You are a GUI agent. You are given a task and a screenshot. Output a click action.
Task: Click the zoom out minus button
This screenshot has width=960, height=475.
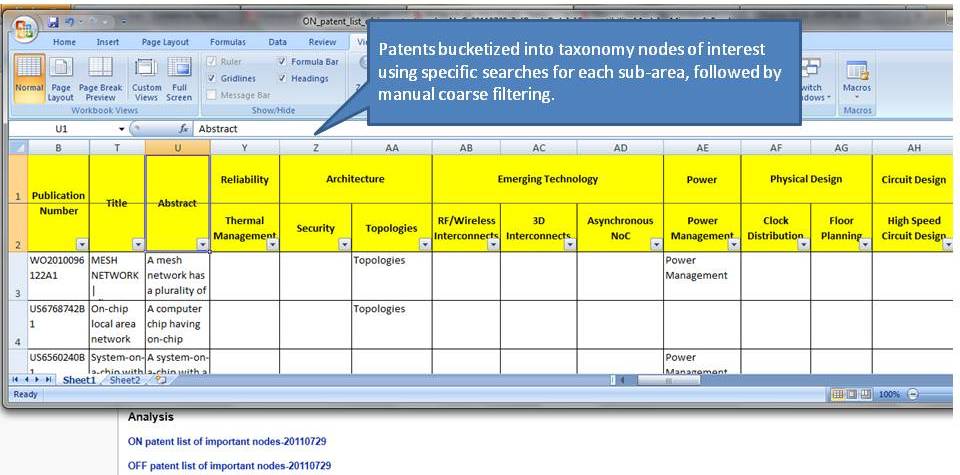[913, 394]
